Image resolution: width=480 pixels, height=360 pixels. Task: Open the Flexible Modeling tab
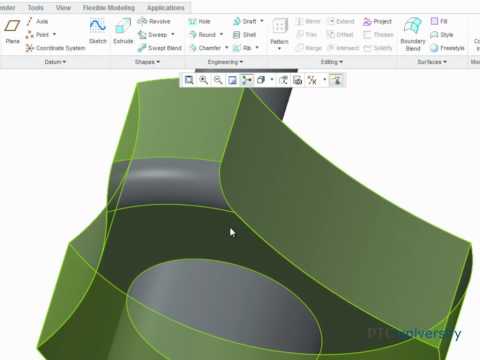click(x=109, y=7)
